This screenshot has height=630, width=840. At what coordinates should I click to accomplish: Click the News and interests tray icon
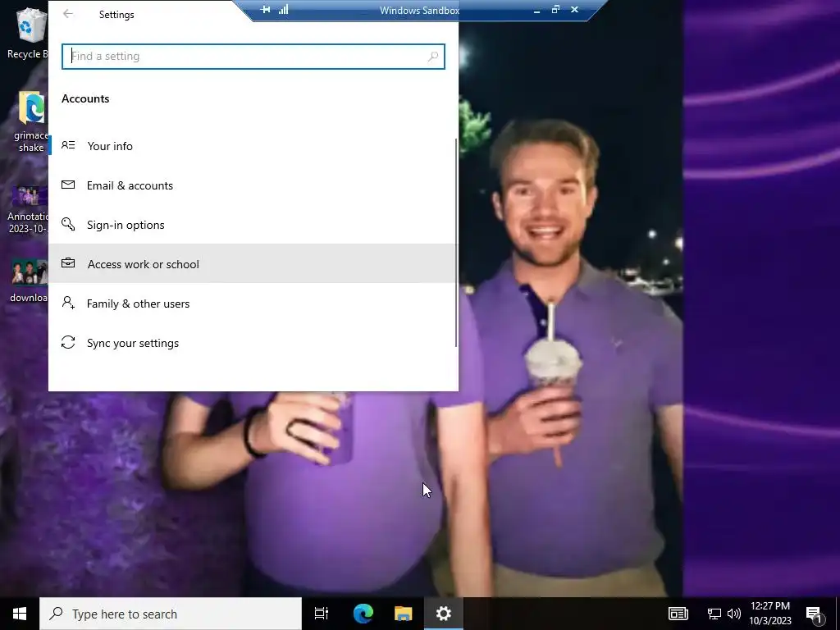pos(678,614)
